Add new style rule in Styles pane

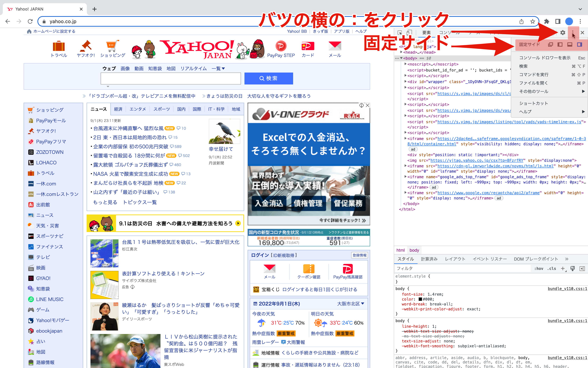(563, 268)
